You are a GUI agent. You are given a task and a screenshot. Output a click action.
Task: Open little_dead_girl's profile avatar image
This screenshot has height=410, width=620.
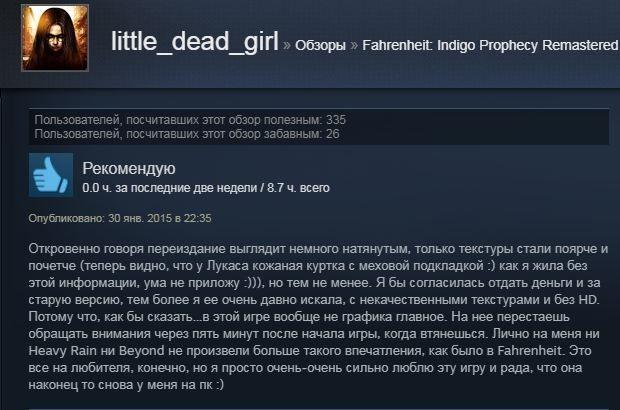pos(55,38)
